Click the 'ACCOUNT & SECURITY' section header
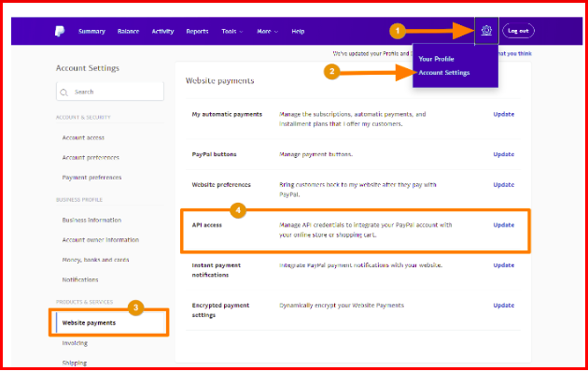588x371 pixels. coord(83,118)
